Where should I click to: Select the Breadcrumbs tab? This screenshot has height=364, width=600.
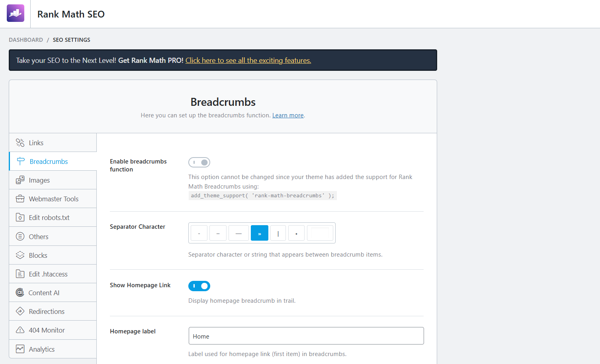(x=53, y=161)
